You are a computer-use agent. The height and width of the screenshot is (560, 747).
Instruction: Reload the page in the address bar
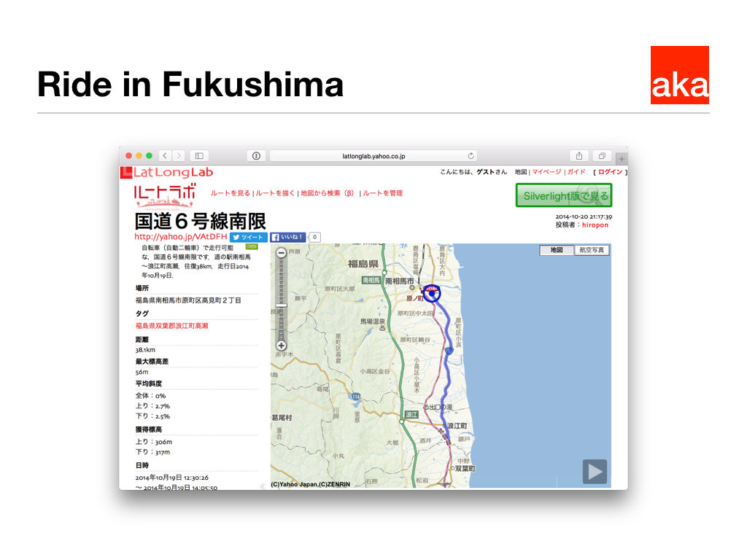[471, 156]
